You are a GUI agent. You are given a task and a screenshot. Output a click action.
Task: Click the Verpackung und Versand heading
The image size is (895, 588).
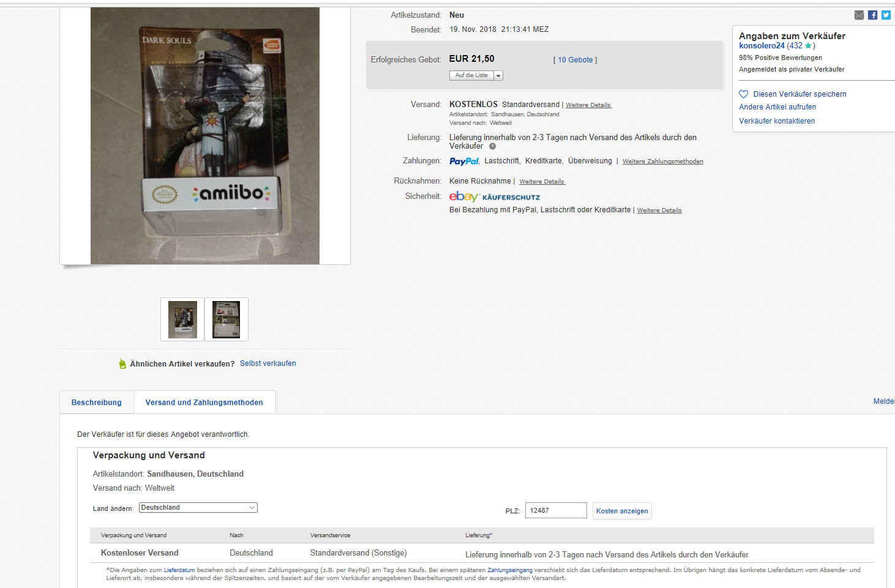[149, 455]
